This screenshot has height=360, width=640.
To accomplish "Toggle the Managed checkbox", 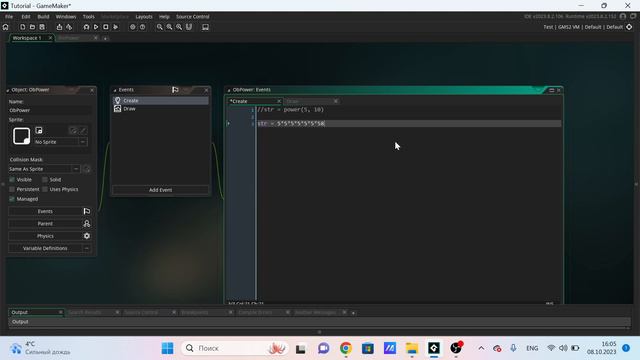I will click(12, 199).
